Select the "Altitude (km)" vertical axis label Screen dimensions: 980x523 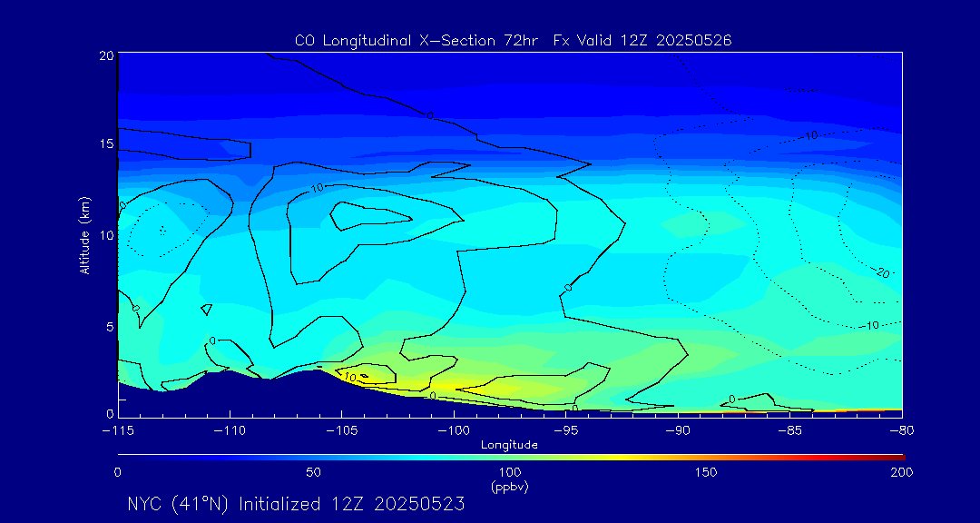point(84,235)
